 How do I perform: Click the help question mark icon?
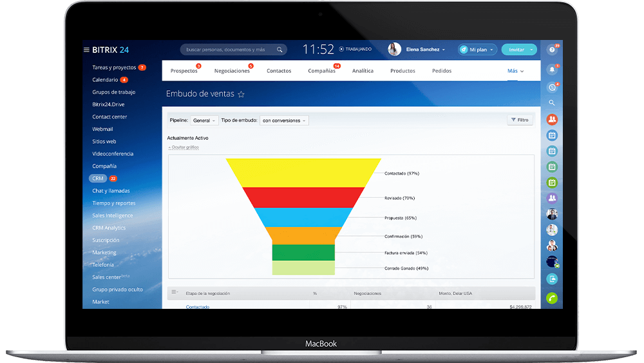pyautogui.click(x=551, y=50)
